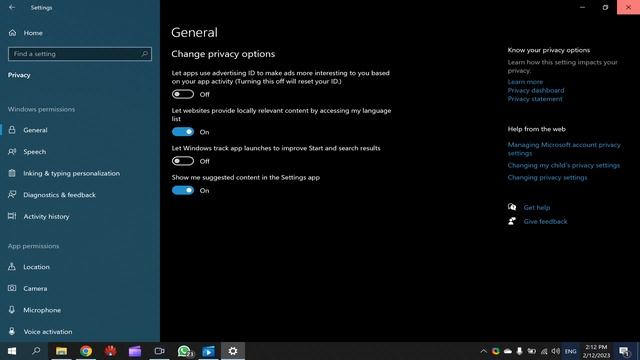Open the Privacy dashboard link
Image resolution: width=640 pixels, height=360 pixels.
click(536, 90)
